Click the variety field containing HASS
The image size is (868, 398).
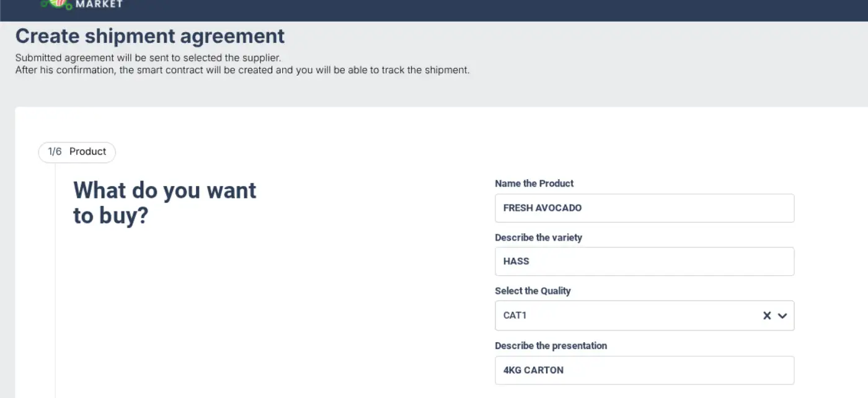[x=644, y=262]
